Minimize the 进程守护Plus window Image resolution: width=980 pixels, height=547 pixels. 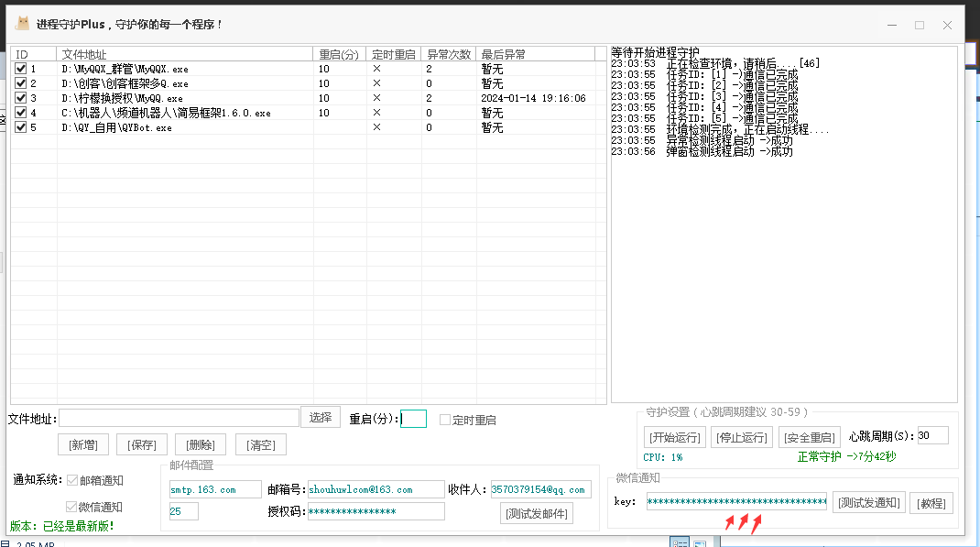(892, 25)
